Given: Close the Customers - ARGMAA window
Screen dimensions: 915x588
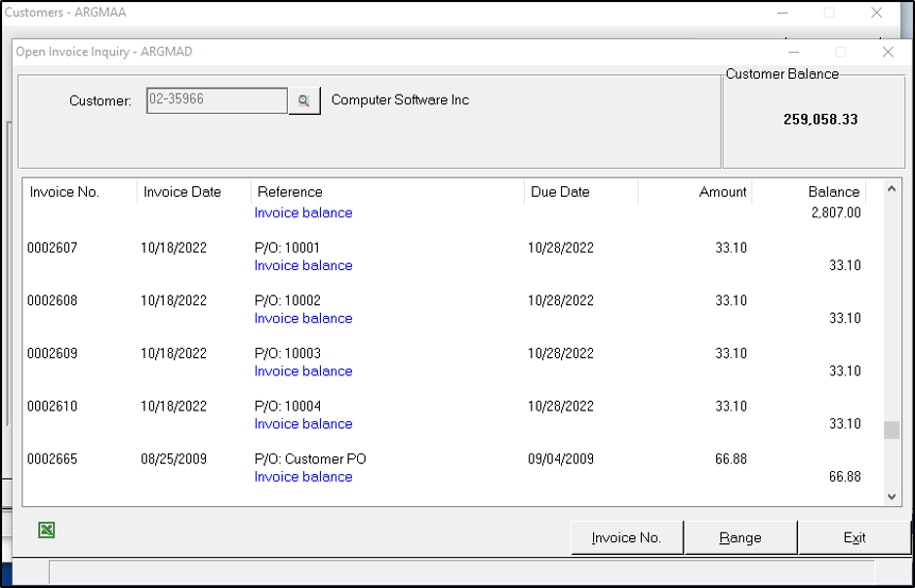Looking at the screenshot, I should point(876,13).
